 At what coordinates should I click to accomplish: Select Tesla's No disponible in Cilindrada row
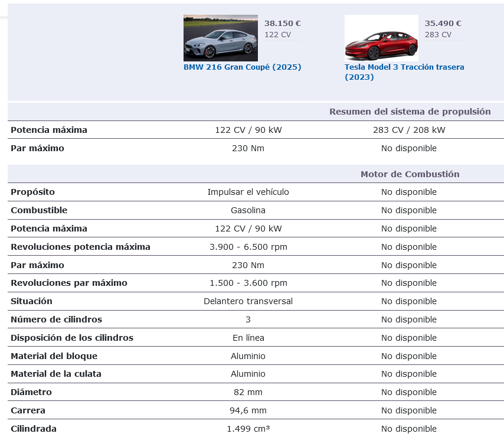[409, 429]
